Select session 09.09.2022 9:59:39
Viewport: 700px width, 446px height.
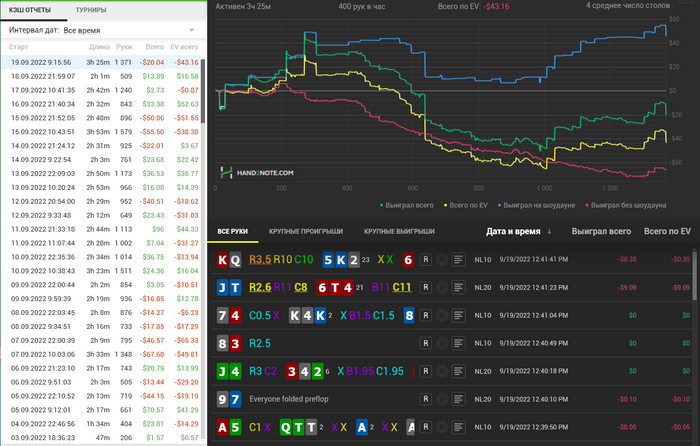pos(102,299)
